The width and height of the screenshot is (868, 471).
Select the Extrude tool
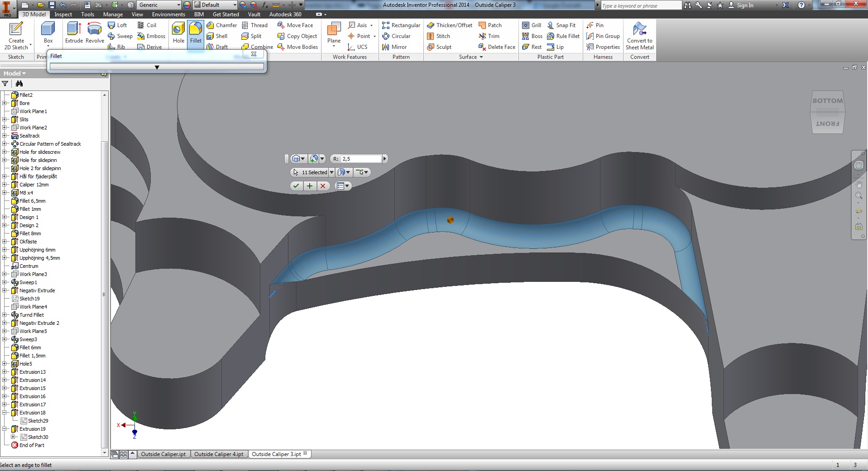tap(74, 33)
